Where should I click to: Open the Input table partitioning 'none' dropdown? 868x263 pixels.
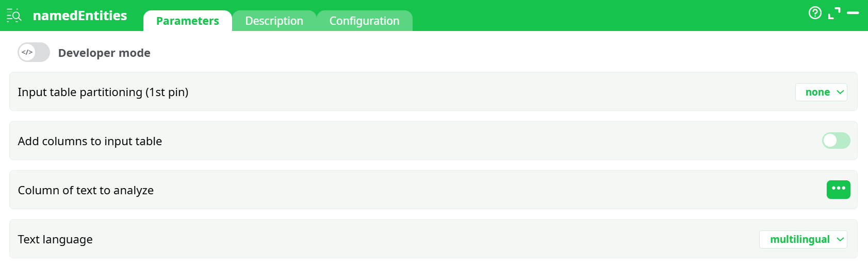821,92
